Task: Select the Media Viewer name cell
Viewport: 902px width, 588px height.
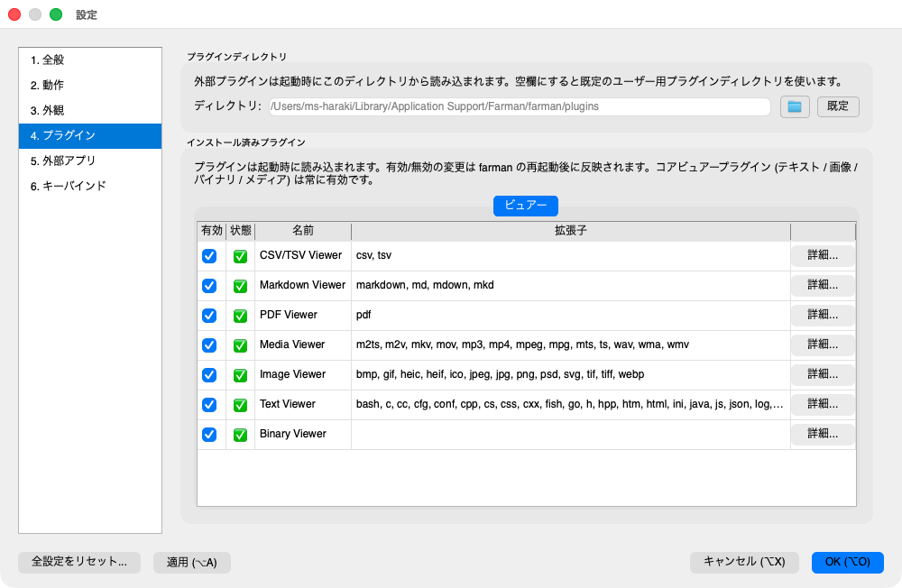Action: pos(303,345)
